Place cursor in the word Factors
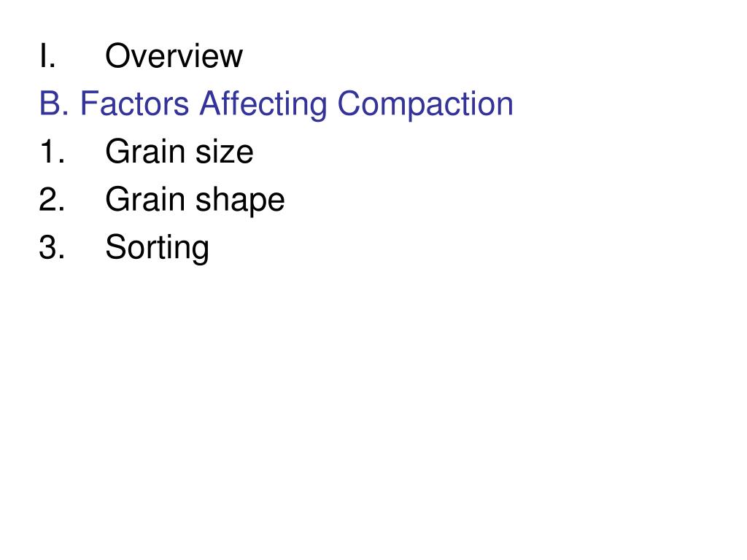The image size is (747, 560). click(x=134, y=104)
